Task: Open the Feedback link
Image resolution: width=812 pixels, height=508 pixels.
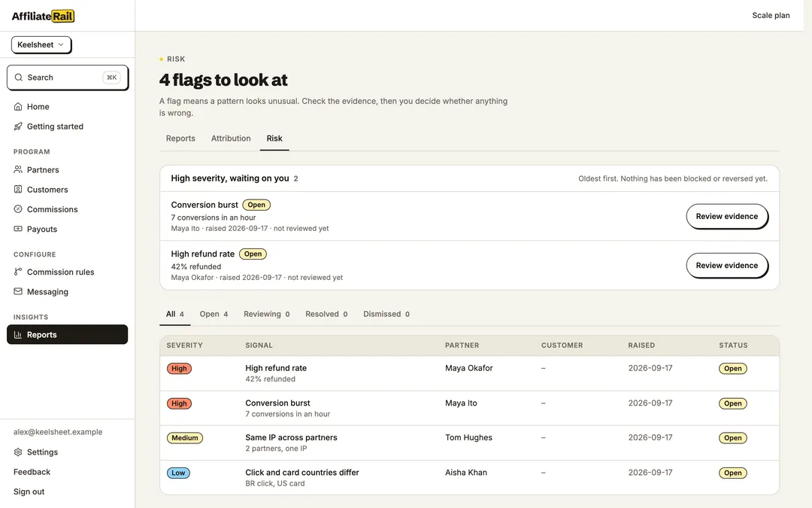Action: tap(32, 472)
